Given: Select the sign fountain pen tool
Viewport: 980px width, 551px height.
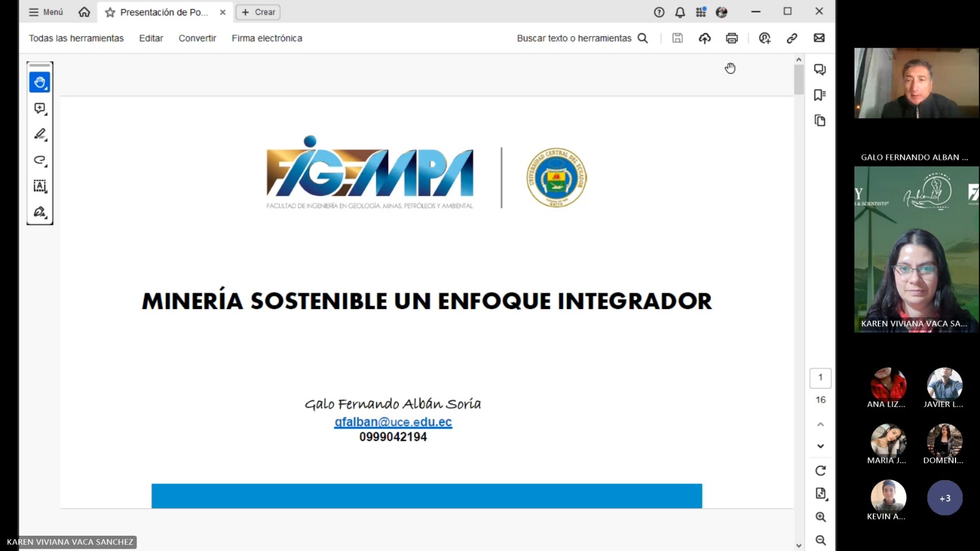Looking at the screenshot, I should tap(40, 212).
